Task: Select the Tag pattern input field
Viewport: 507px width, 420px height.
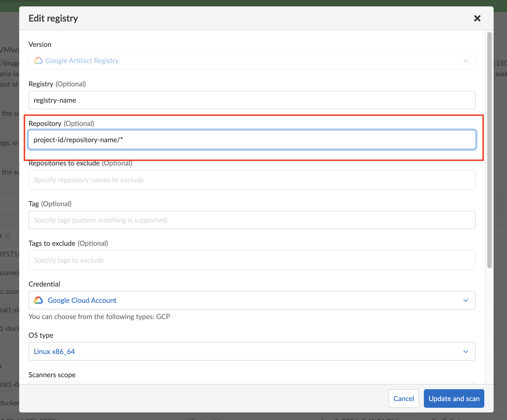Action: pyautogui.click(x=252, y=220)
